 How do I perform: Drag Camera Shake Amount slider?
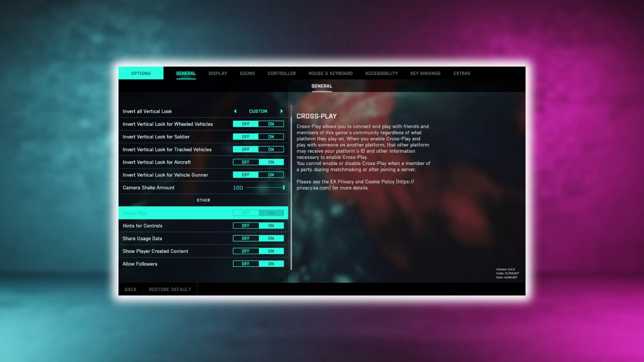click(x=283, y=187)
